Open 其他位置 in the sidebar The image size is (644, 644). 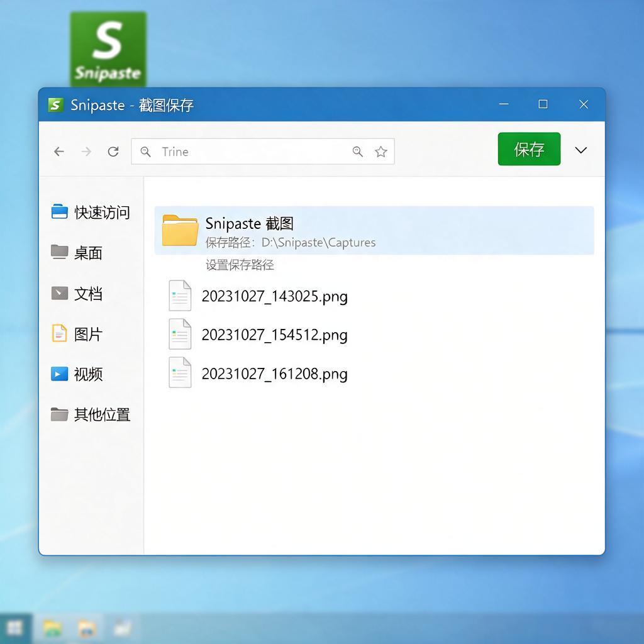[x=91, y=414]
